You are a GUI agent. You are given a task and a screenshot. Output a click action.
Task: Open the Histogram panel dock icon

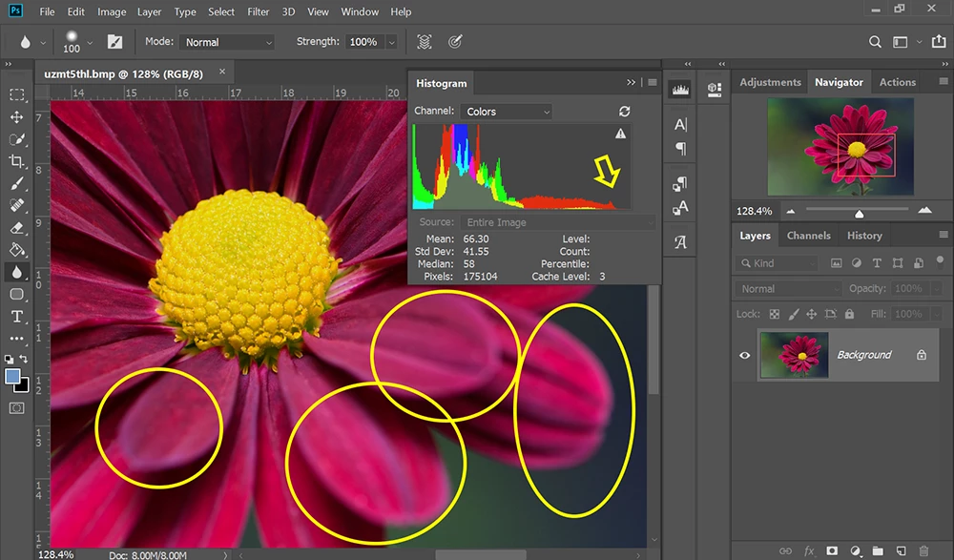click(680, 90)
